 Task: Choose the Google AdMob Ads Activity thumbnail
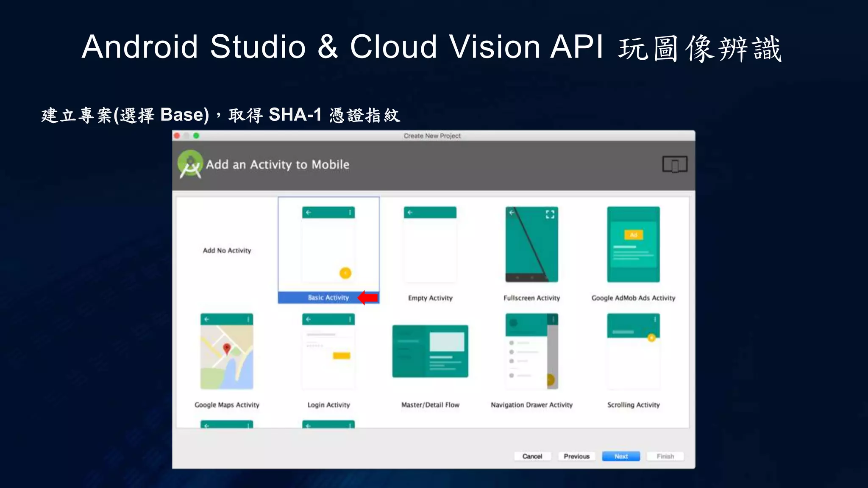[x=634, y=244]
